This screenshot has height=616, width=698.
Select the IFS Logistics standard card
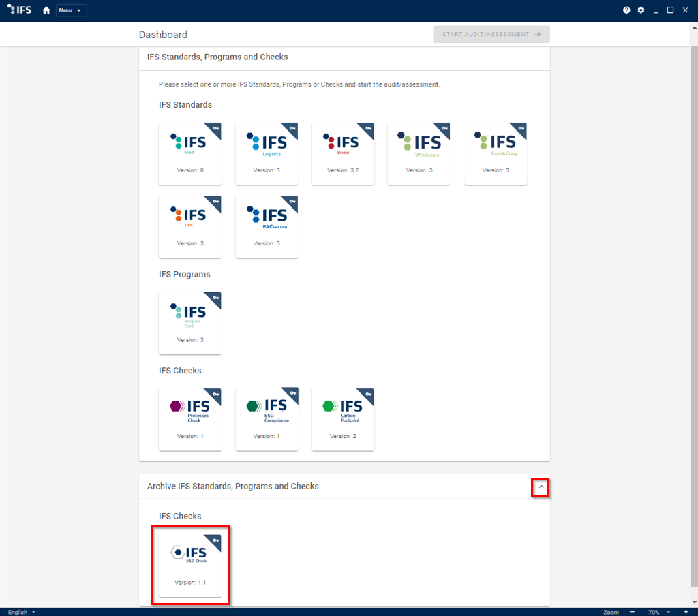tap(267, 153)
